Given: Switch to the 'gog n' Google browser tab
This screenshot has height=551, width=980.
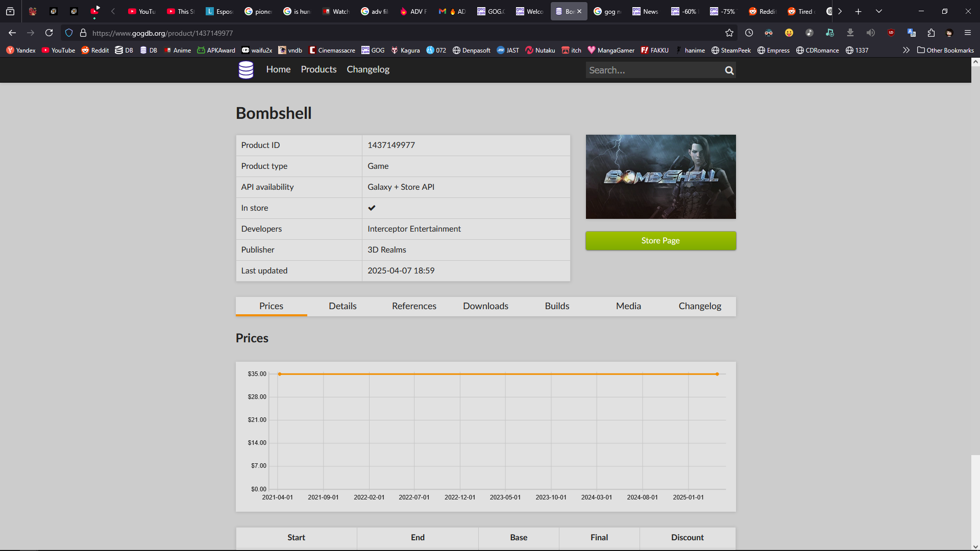Looking at the screenshot, I should [x=607, y=11].
